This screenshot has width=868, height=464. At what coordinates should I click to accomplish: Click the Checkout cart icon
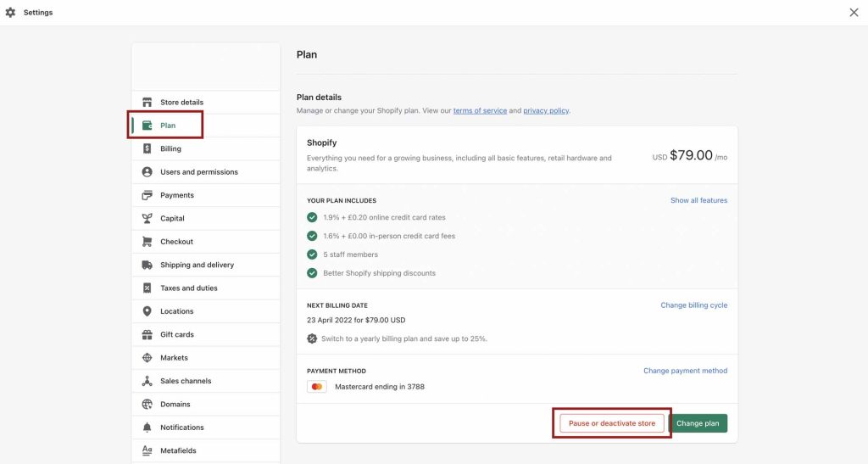click(x=147, y=242)
